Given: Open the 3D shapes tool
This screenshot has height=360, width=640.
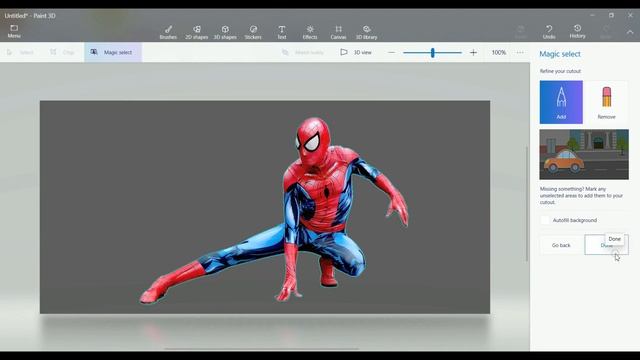Looking at the screenshot, I should (x=225, y=32).
